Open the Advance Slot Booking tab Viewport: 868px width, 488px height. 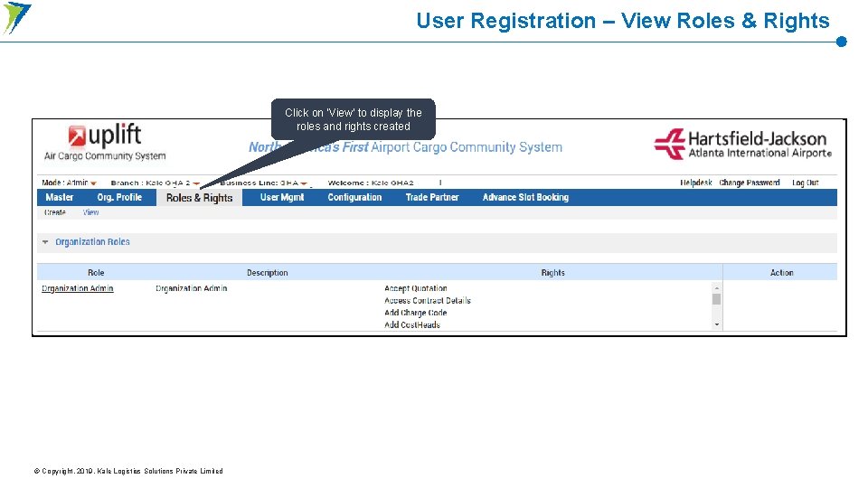pyautogui.click(x=525, y=198)
